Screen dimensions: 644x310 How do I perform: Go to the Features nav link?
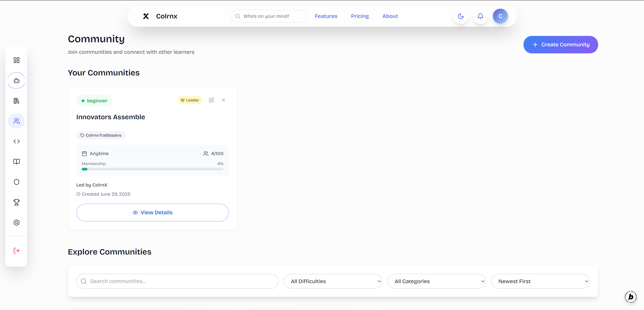pyautogui.click(x=326, y=16)
